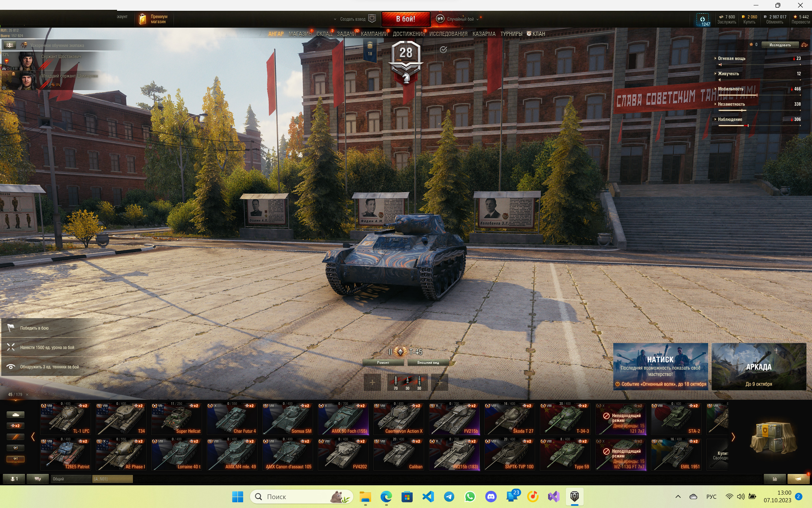Screen dimensions: 812x508
Task: Click the first empty equipment plus slot
Action: [x=372, y=382]
